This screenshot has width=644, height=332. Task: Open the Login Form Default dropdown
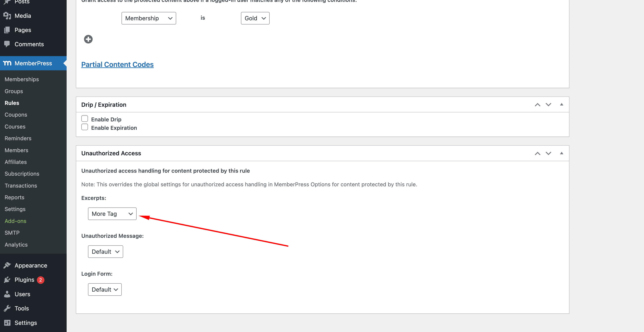click(x=105, y=290)
